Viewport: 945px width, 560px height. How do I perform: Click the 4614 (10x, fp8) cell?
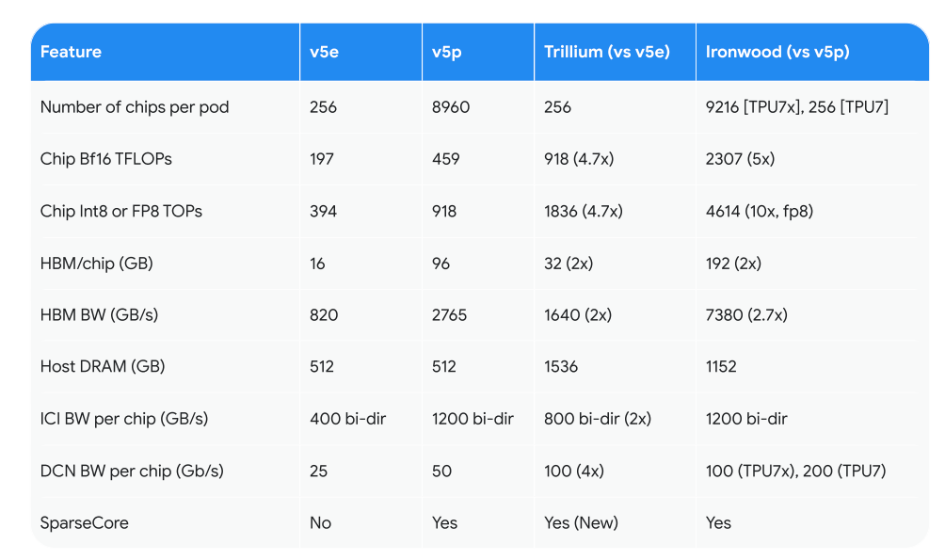point(759,211)
